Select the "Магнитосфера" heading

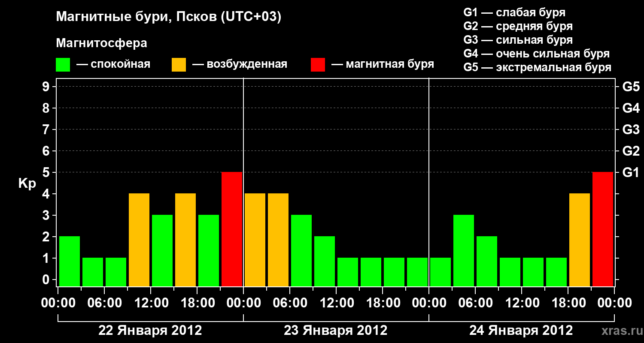[101, 43]
